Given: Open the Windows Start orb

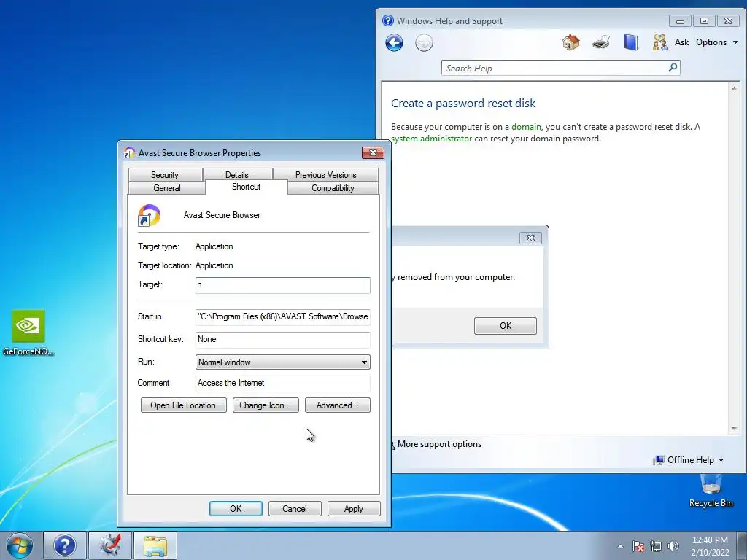Looking at the screenshot, I should tap(20, 545).
